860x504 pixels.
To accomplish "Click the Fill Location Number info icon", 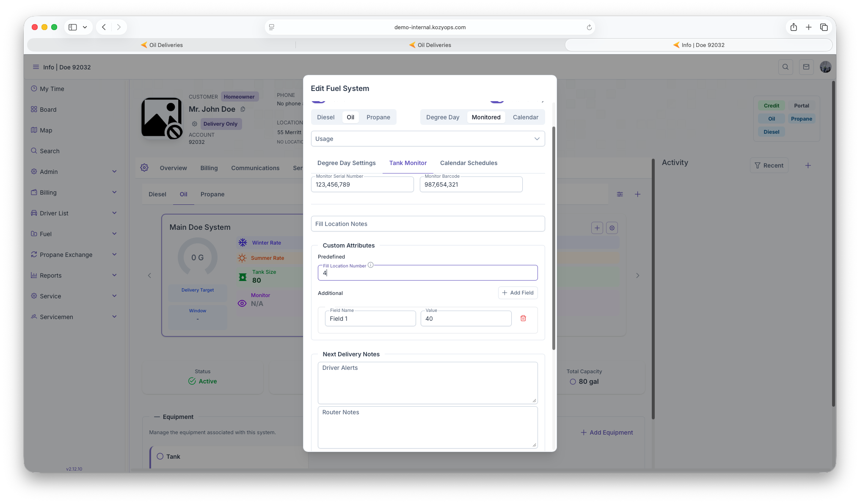I will click(370, 265).
